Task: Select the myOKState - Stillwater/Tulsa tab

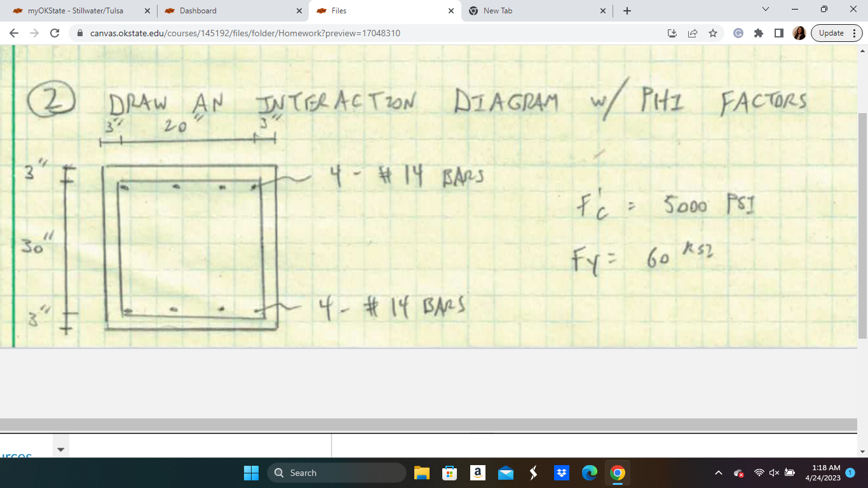Action: (x=76, y=10)
